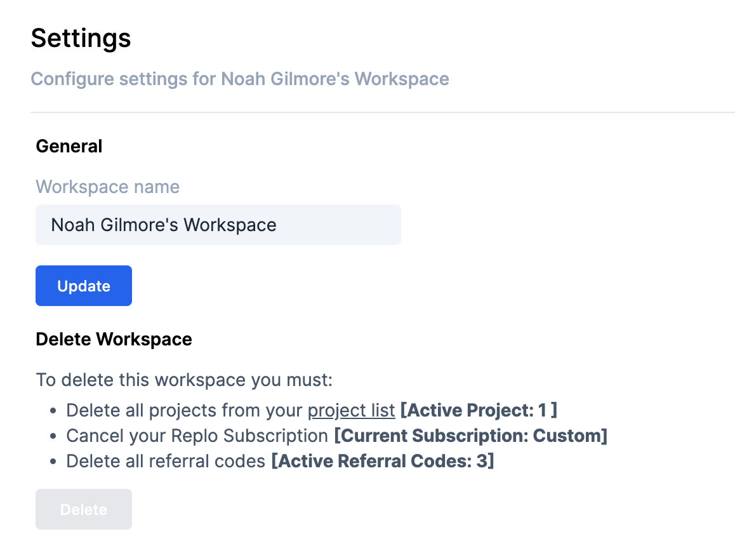Click the bullet before 'Delete all referral codes'
This screenshot has width=735, height=560.
pos(55,462)
